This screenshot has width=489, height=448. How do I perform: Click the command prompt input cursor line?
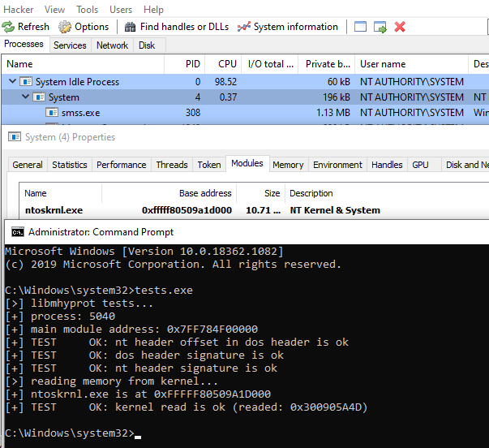(73, 433)
